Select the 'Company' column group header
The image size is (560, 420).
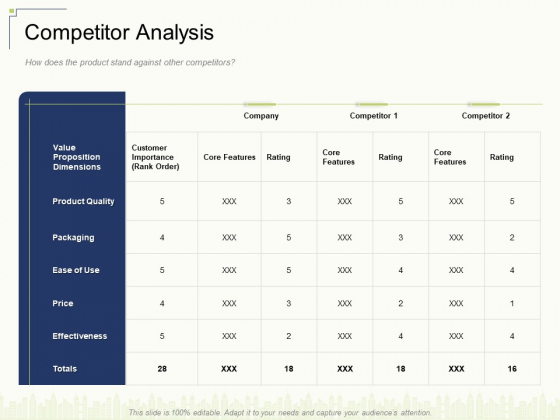tap(261, 116)
